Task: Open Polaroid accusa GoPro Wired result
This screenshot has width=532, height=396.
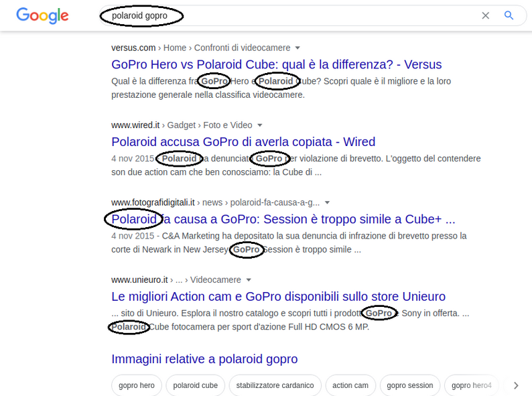Action: (243, 142)
